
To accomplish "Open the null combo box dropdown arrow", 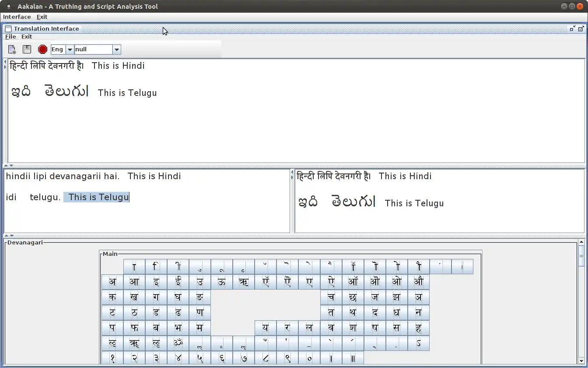I will [116, 50].
